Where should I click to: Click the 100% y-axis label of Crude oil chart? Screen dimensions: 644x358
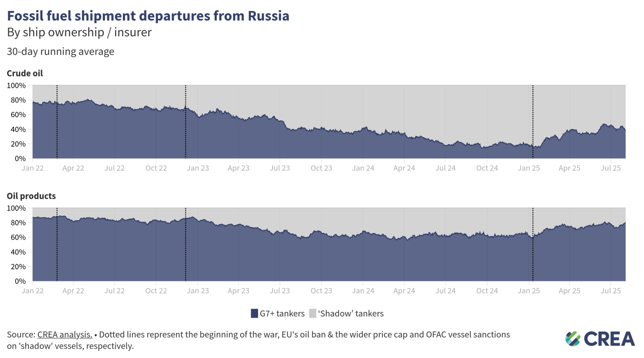[x=16, y=86]
